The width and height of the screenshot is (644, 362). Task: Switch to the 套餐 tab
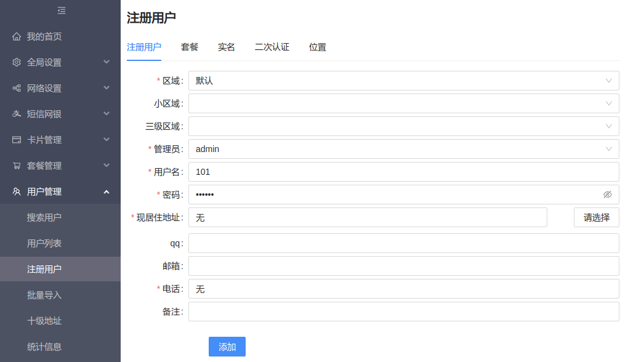point(190,47)
